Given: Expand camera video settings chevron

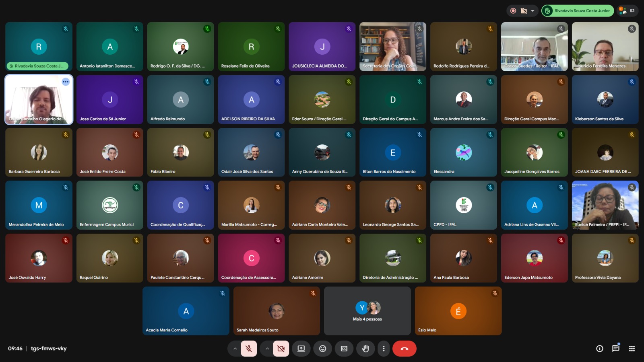Looking at the screenshot, I should pyautogui.click(x=267, y=349).
